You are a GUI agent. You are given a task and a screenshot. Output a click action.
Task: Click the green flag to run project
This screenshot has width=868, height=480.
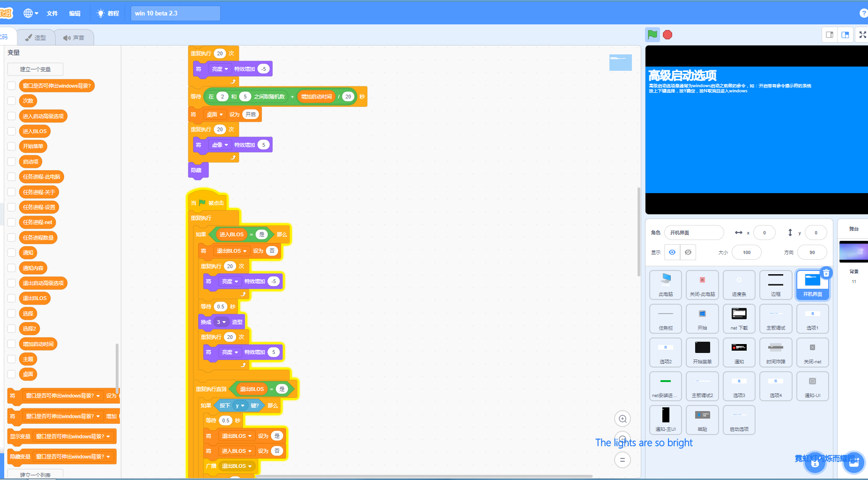652,34
